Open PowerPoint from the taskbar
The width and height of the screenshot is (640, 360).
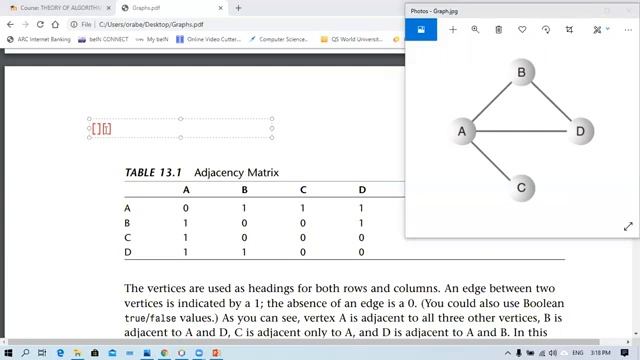tap(216, 353)
